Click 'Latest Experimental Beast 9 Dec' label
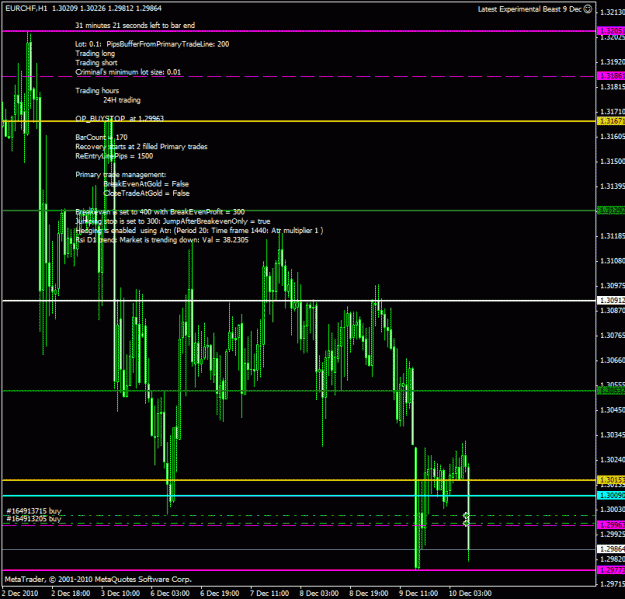The width and height of the screenshot is (625, 599). 530,9
